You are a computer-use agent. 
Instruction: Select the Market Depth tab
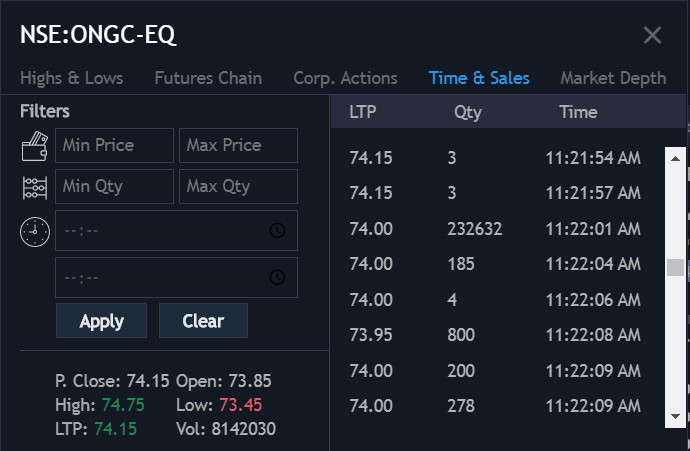(613, 78)
